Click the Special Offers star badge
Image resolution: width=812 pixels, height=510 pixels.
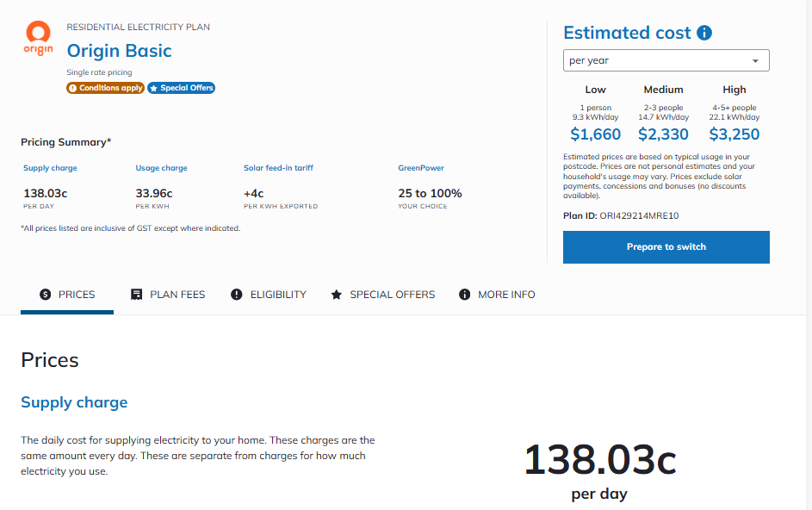181,88
